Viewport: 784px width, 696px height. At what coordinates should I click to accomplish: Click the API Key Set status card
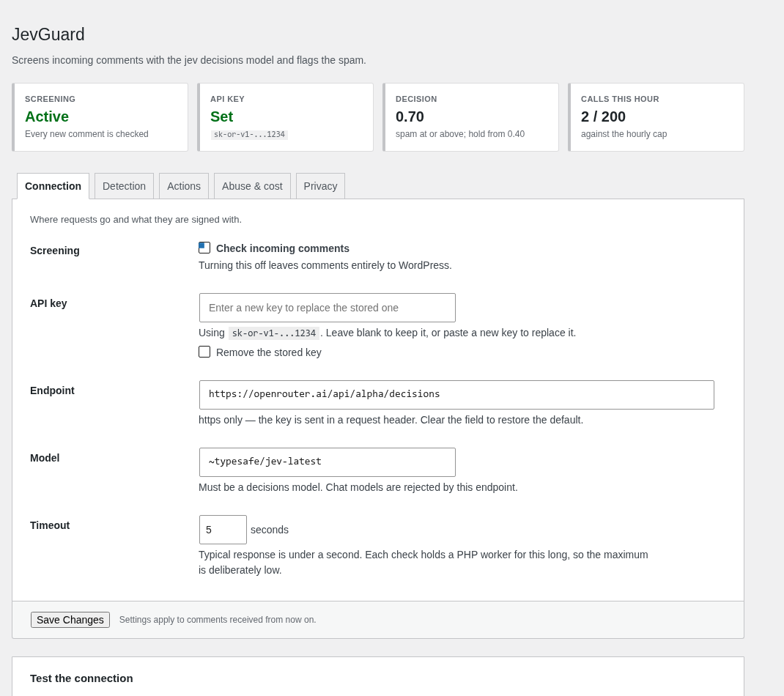tap(286, 117)
